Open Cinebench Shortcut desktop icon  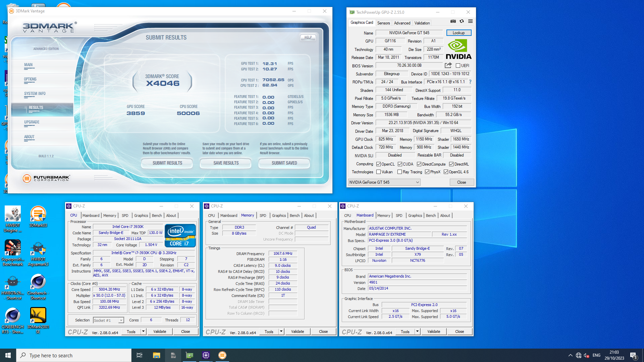click(x=38, y=287)
